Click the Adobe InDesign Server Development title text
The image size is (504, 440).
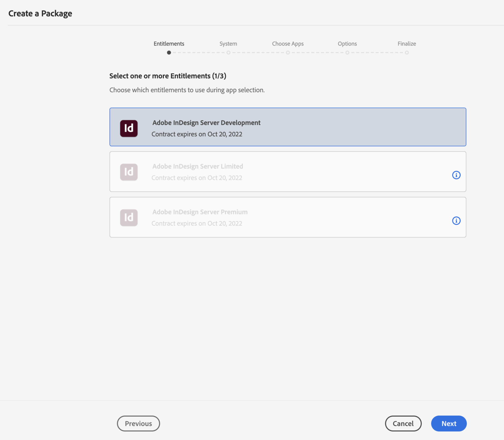206,123
